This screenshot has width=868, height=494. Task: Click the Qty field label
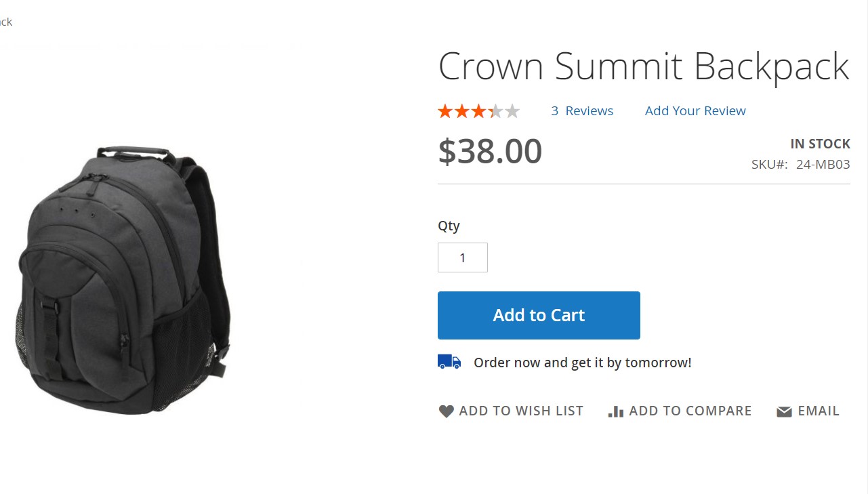[449, 226]
